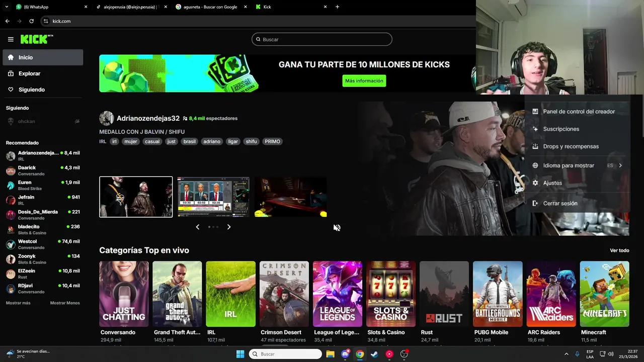Viewport: 644px width, 362px height.
Task: Open Explorar in the sidebar
Action: (x=43, y=73)
